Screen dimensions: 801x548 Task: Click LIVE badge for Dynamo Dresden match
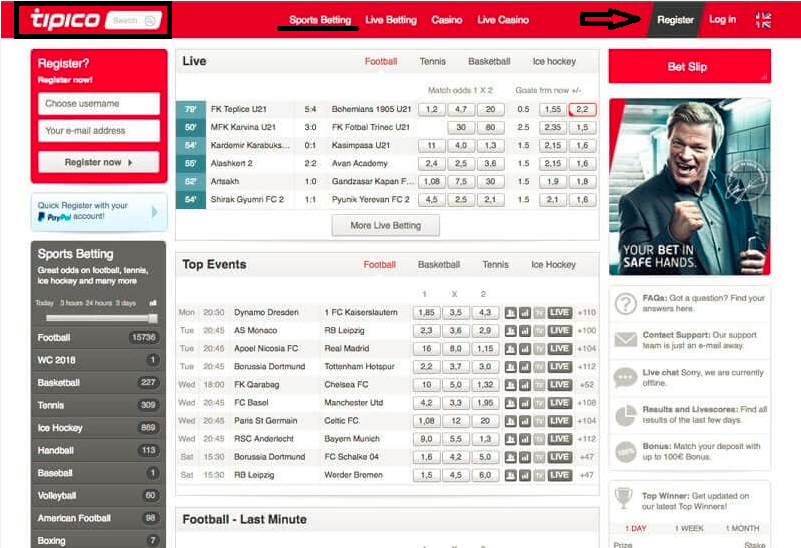click(x=559, y=313)
